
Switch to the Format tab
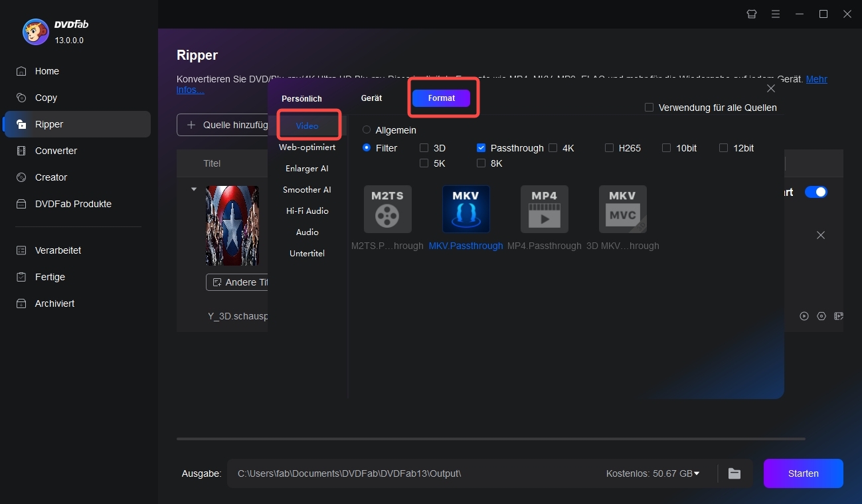[442, 98]
